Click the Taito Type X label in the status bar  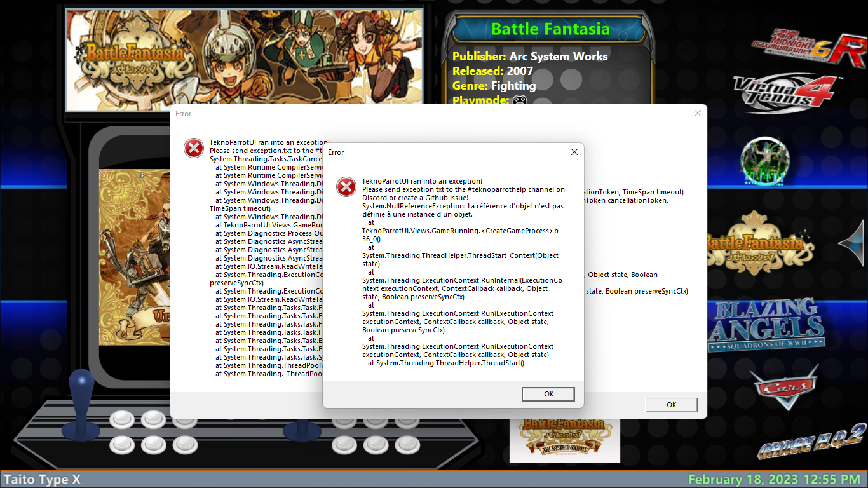point(42,479)
